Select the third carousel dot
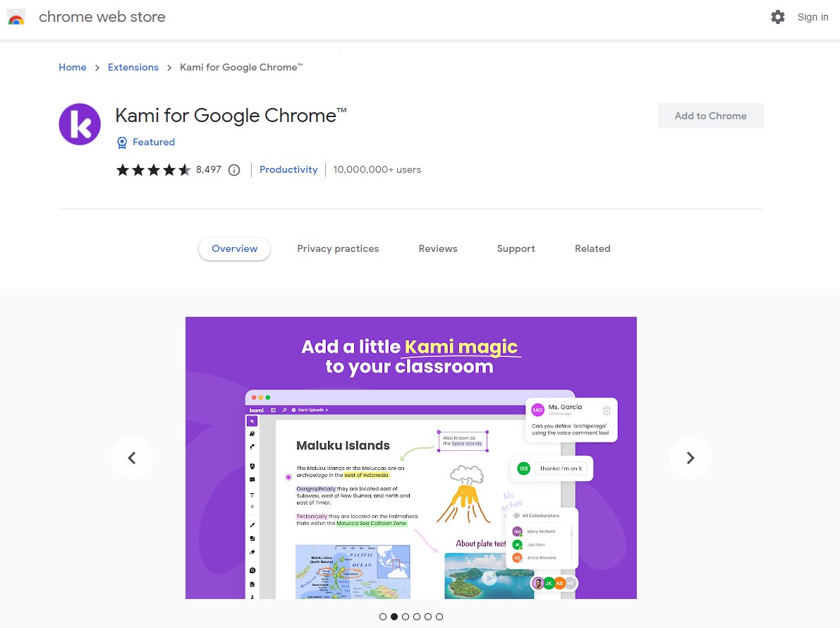 (x=406, y=617)
